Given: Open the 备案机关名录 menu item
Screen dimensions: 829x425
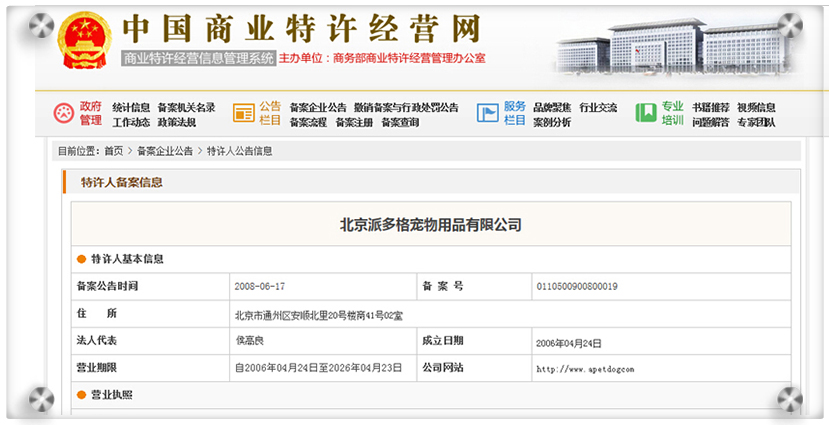Looking at the screenshot, I should pos(186,108).
